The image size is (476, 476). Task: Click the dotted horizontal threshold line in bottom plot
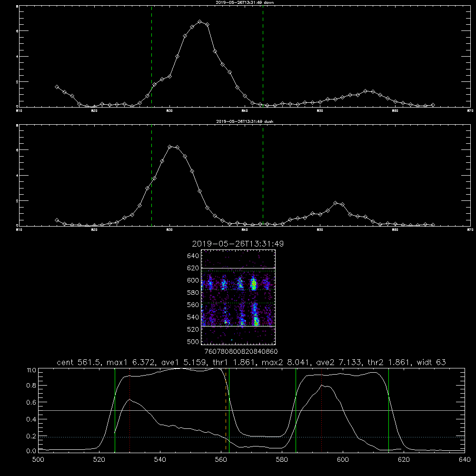tap(251, 437)
